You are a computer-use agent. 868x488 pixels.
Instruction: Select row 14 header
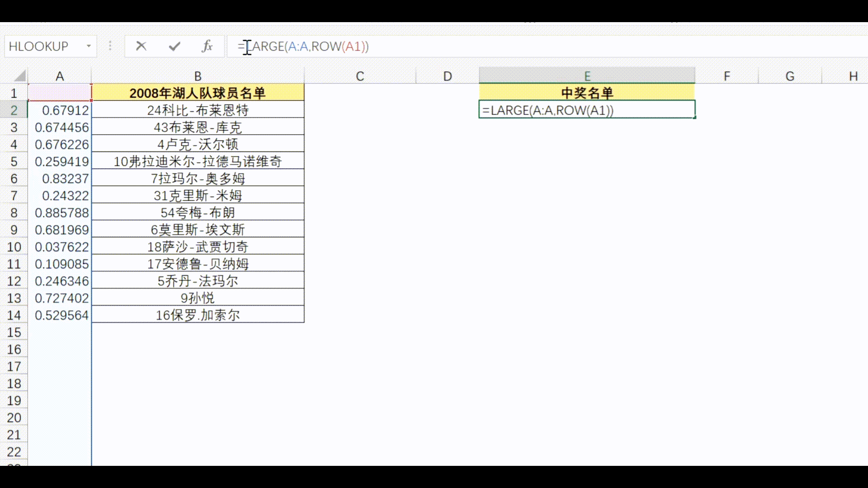click(x=14, y=315)
